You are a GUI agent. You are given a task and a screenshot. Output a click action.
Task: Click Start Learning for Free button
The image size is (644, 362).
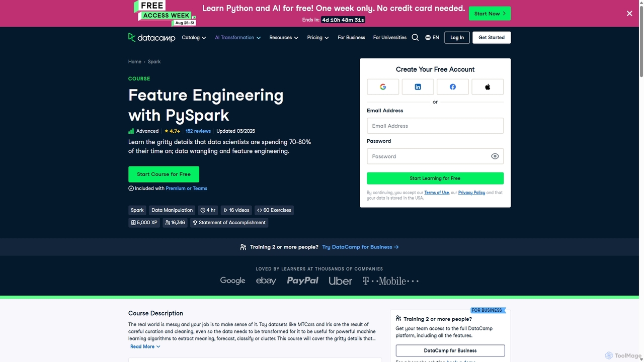point(435,178)
